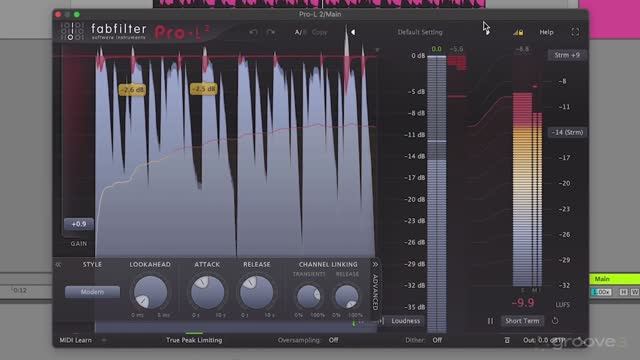The width and height of the screenshot is (640, 360).
Task: Open the Strm +9 meter scale menu
Action: point(567,55)
